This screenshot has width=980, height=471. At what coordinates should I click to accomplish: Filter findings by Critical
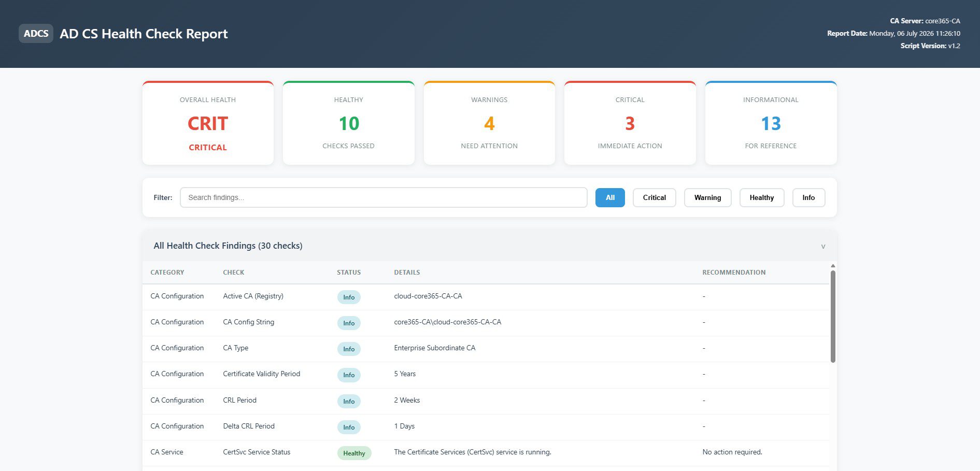pyautogui.click(x=654, y=197)
